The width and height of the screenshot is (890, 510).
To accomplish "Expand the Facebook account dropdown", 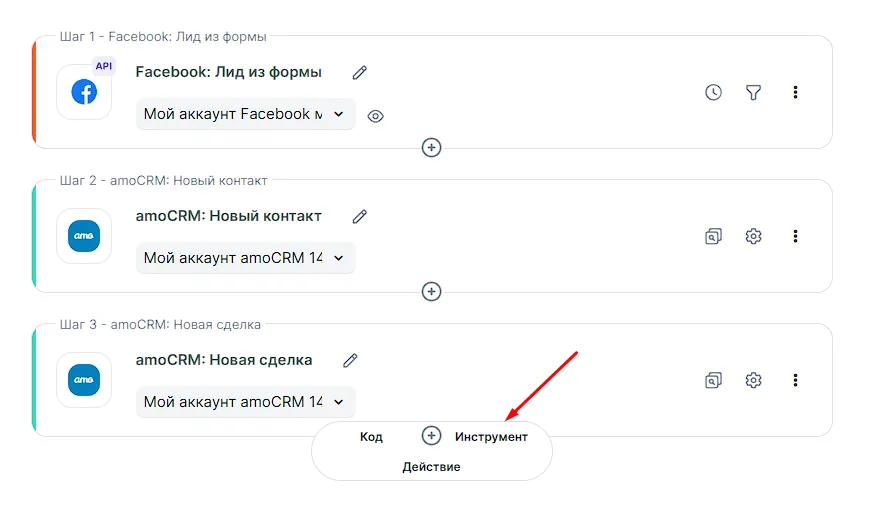I will 245,114.
